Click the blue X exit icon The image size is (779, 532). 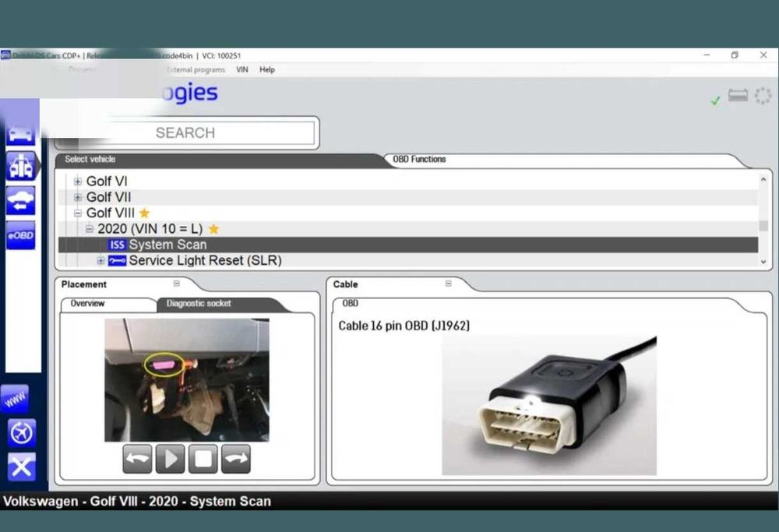[x=21, y=467]
